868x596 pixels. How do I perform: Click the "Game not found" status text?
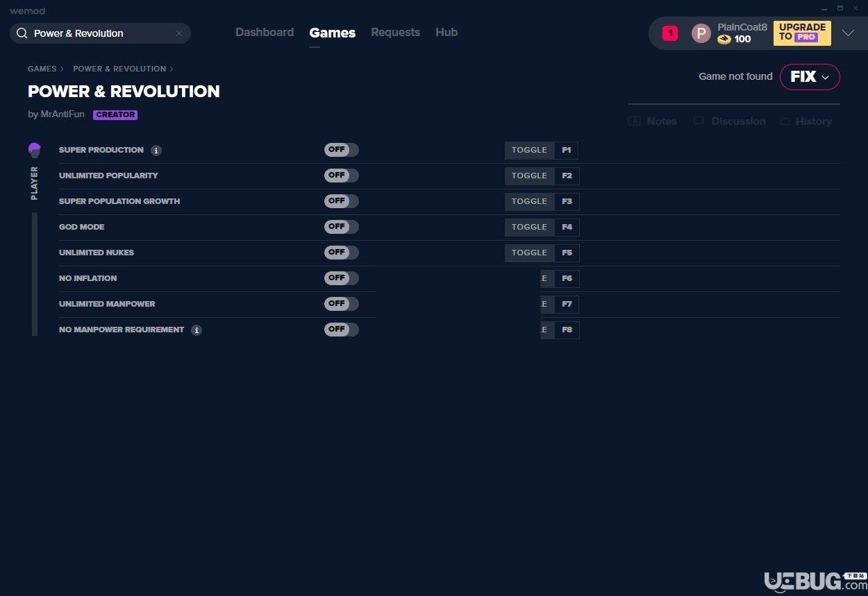735,76
